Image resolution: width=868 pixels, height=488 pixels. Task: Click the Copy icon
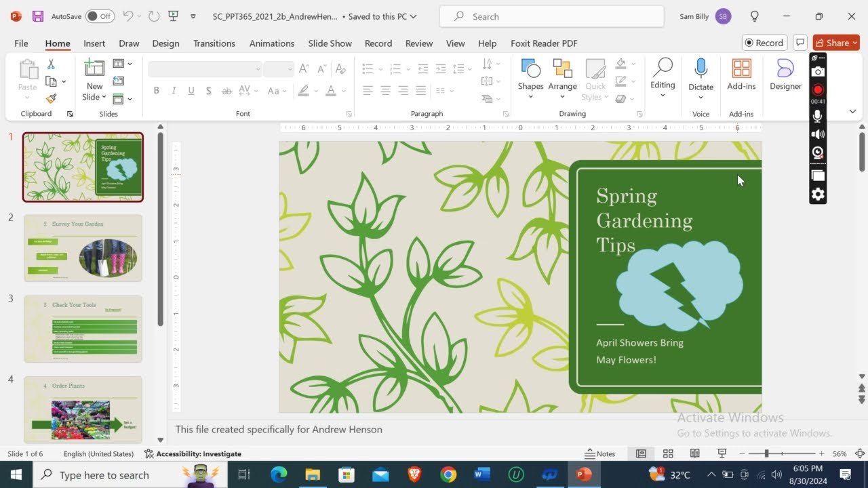pyautogui.click(x=51, y=81)
